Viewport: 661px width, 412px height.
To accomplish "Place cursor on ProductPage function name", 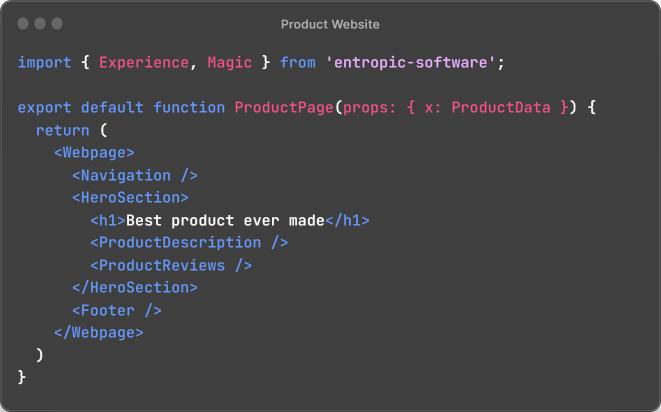I will 287,108.
